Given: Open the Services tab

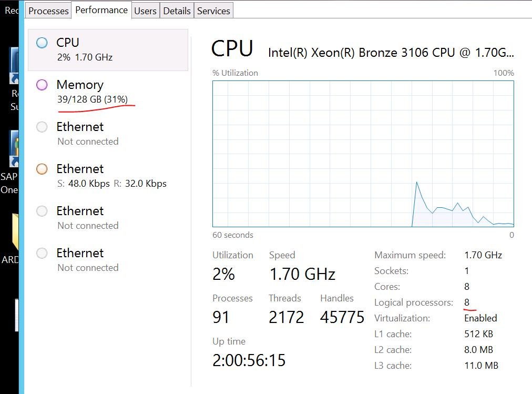Looking at the screenshot, I should [213, 11].
